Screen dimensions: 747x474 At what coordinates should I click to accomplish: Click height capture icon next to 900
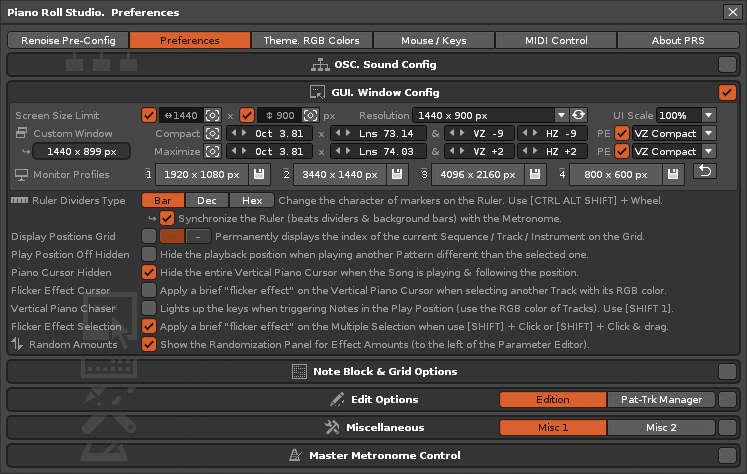[310, 115]
